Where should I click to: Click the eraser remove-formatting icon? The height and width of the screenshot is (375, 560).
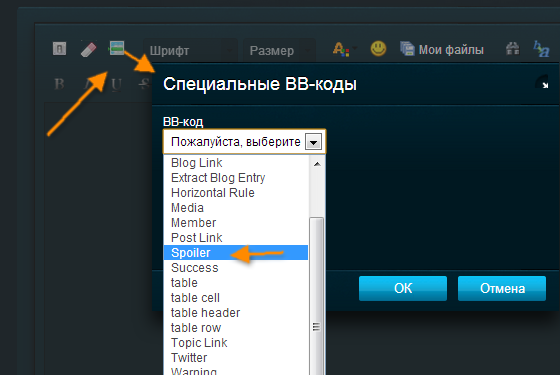(x=88, y=49)
